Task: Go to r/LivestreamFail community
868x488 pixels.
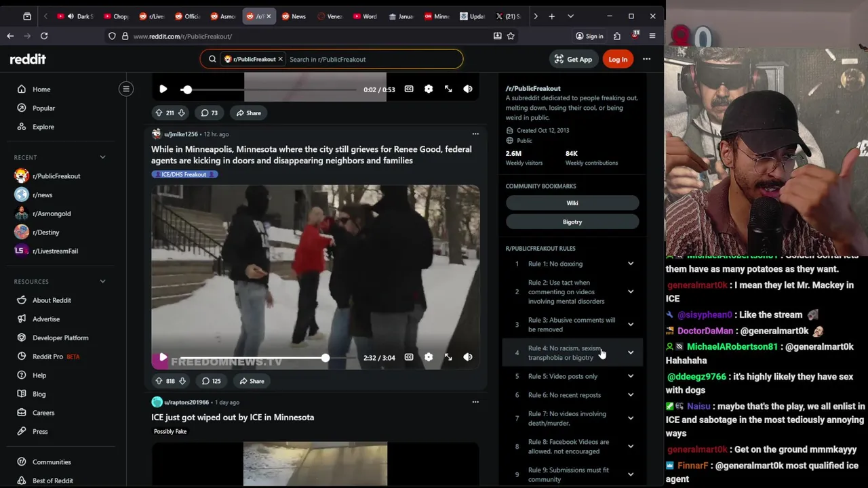Action: (x=55, y=251)
